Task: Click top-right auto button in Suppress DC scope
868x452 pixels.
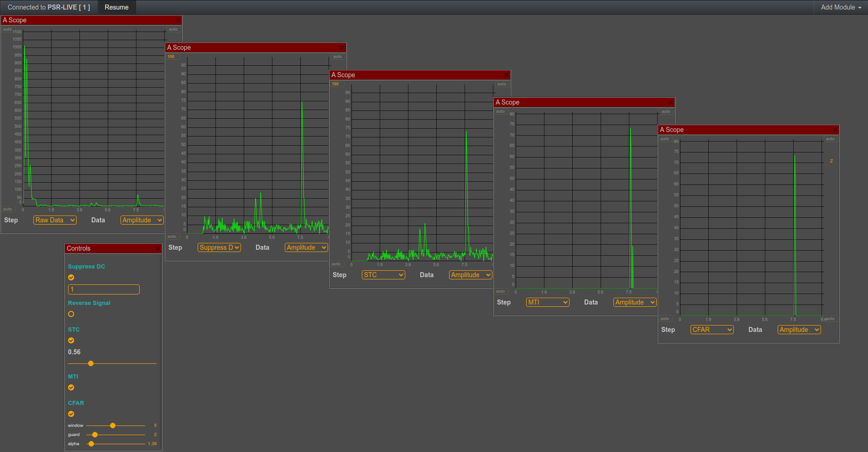Action: point(337,57)
